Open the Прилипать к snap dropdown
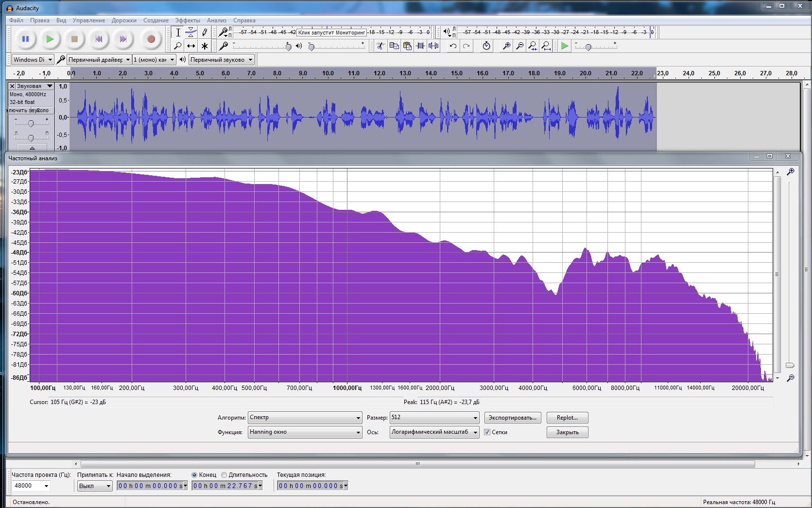812x508 pixels. point(95,486)
